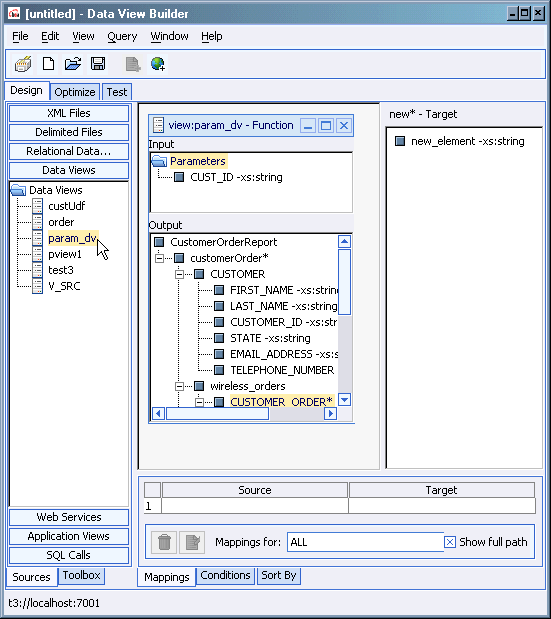This screenshot has height=619, width=551.
Task: Click the CUST_ID element square icon
Action: 179,177
